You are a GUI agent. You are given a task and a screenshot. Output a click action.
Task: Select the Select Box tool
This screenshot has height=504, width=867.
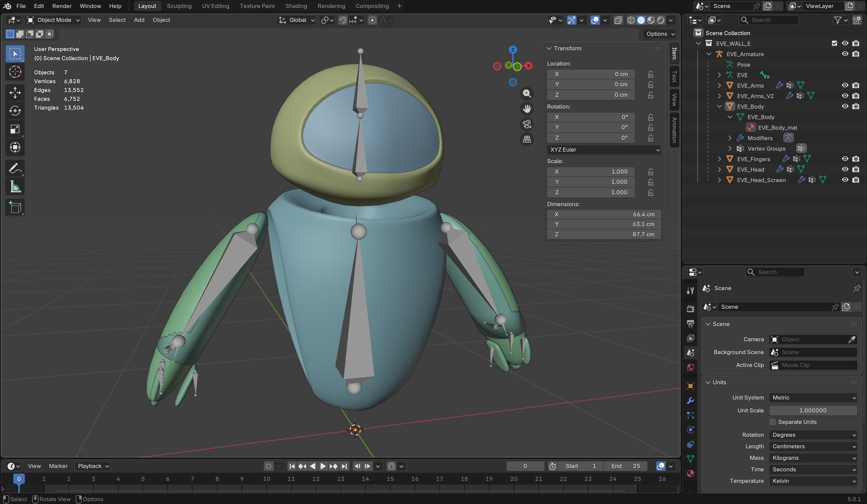(15, 54)
